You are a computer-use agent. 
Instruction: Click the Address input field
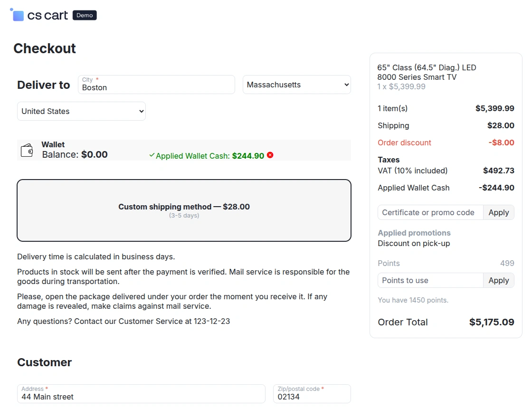pyautogui.click(x=141, y=396)
